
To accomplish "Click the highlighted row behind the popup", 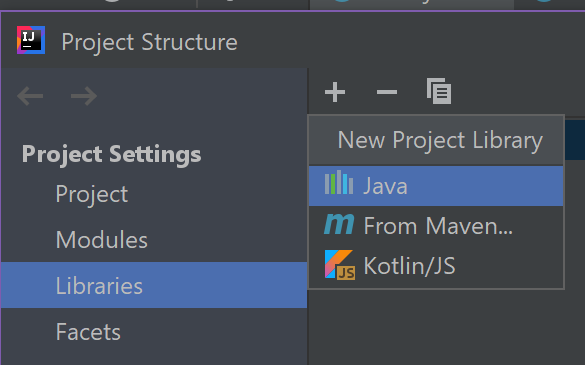I will [575, 140].
